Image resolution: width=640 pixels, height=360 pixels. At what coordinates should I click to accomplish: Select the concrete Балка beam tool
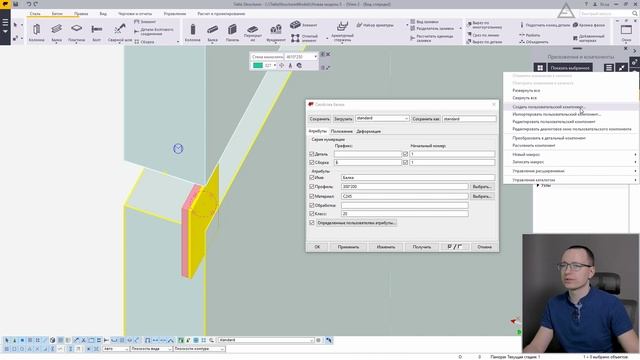coord(212,32)
